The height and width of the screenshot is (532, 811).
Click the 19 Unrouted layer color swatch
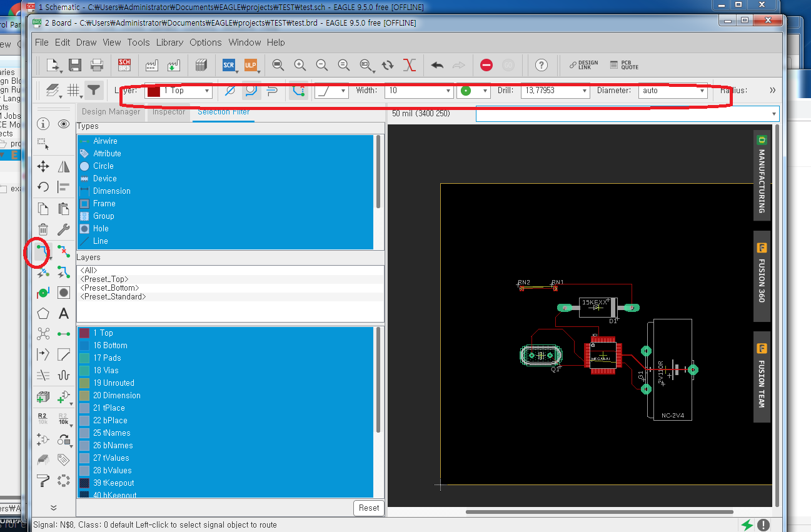(x=84, y=383)
